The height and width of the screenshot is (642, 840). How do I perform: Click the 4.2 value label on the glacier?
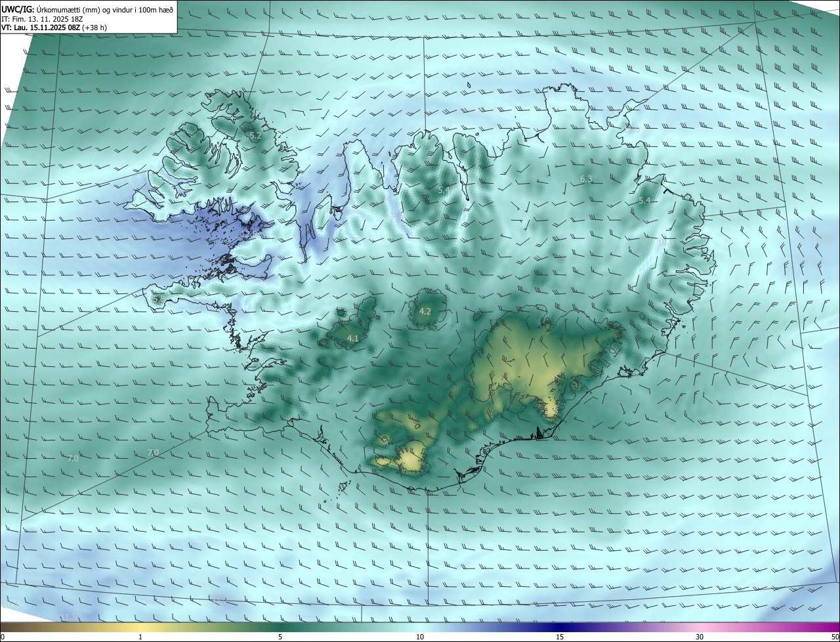(425, 312)
